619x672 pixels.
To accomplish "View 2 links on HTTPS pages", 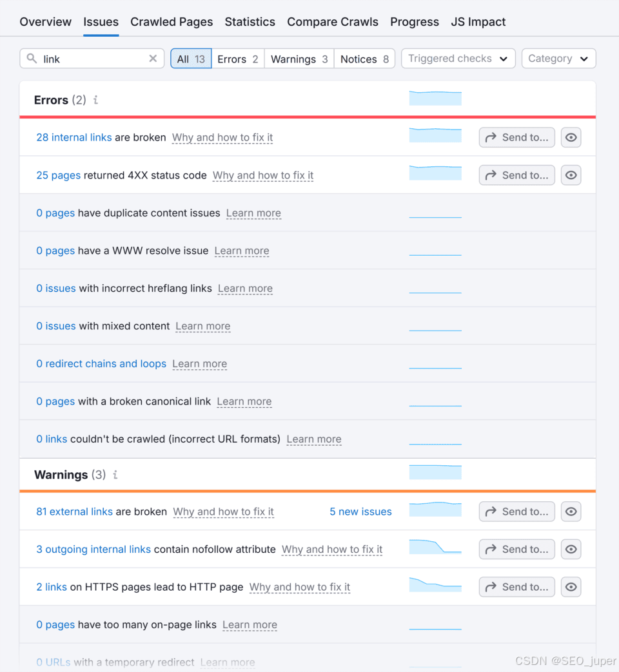I will (52, 587).
